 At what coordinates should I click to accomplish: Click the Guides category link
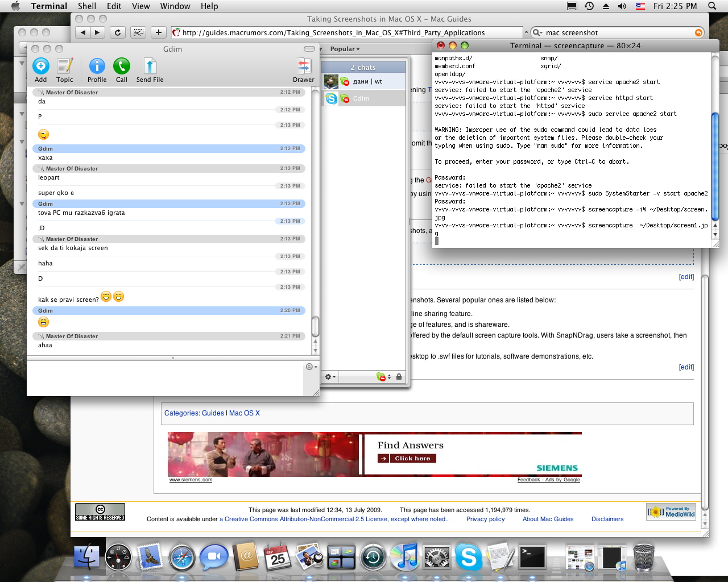point(213,413)
